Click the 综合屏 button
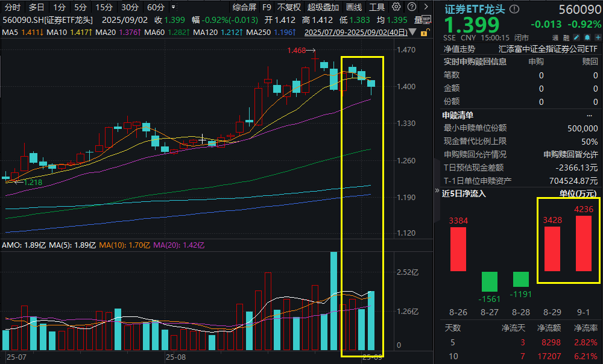This screenshot has height=364, width=603. pos(244,7)
